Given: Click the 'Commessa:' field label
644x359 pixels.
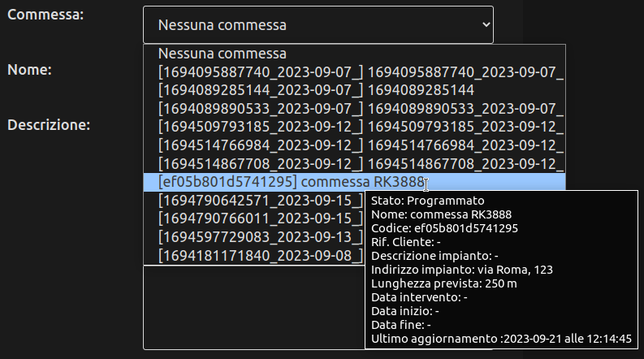Looking at the screenshot, I should pos(45,16).
